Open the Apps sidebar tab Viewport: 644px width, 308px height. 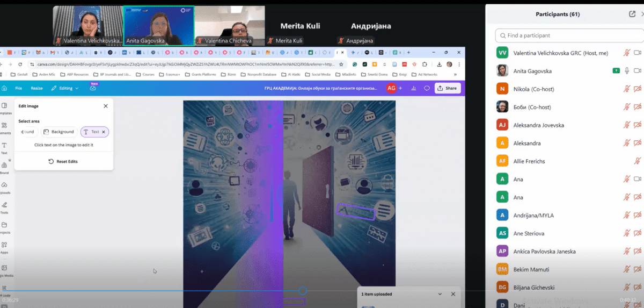coord(4,248)
